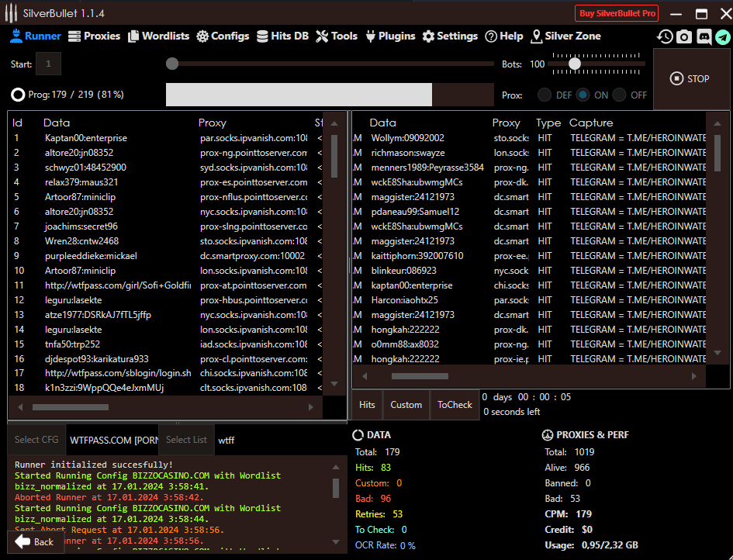Click the Telegram paper plane icon

click(722, 36)
